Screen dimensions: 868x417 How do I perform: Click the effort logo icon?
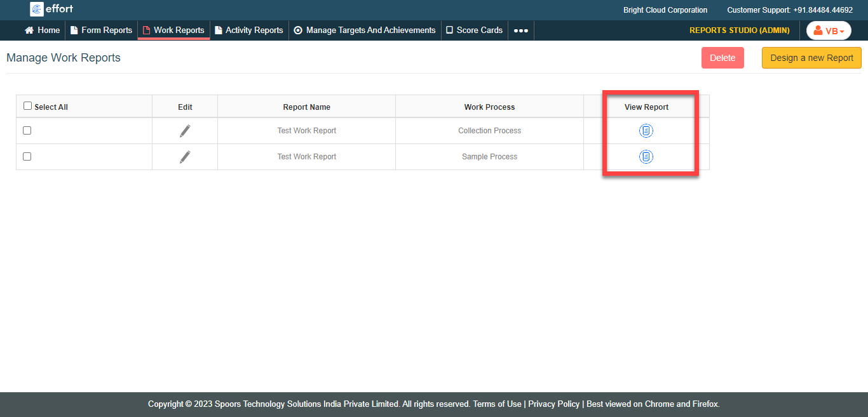[x=37, y=9]
